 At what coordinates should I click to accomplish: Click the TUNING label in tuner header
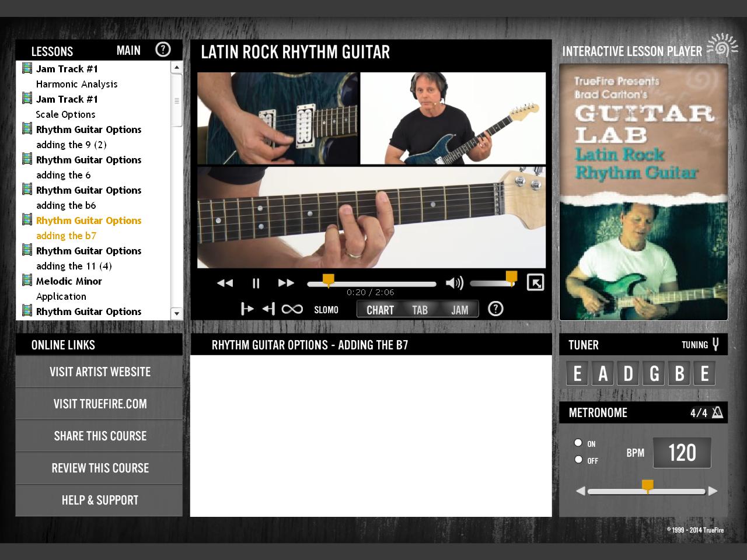tap(694, 345)
